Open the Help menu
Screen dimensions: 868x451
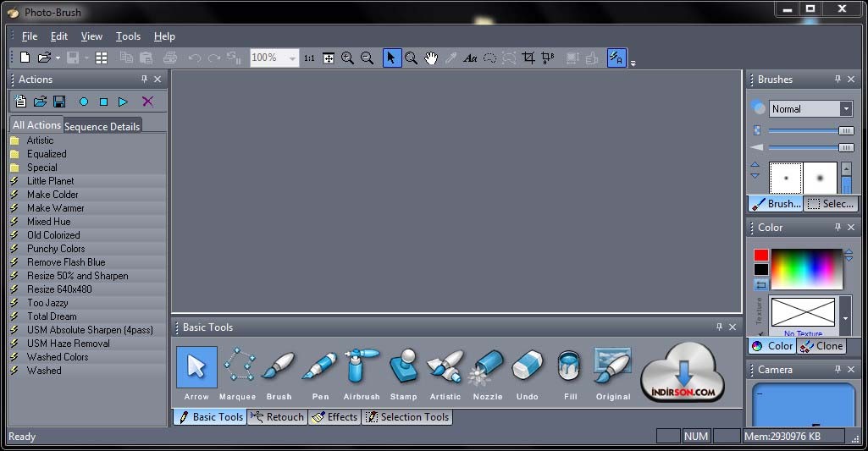(164, 36)
